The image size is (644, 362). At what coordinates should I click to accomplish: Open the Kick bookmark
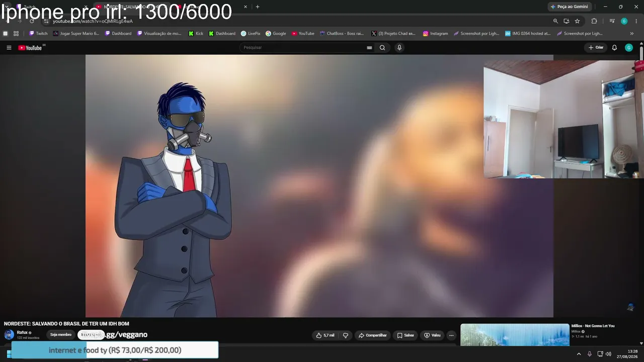tap(196, 34)
